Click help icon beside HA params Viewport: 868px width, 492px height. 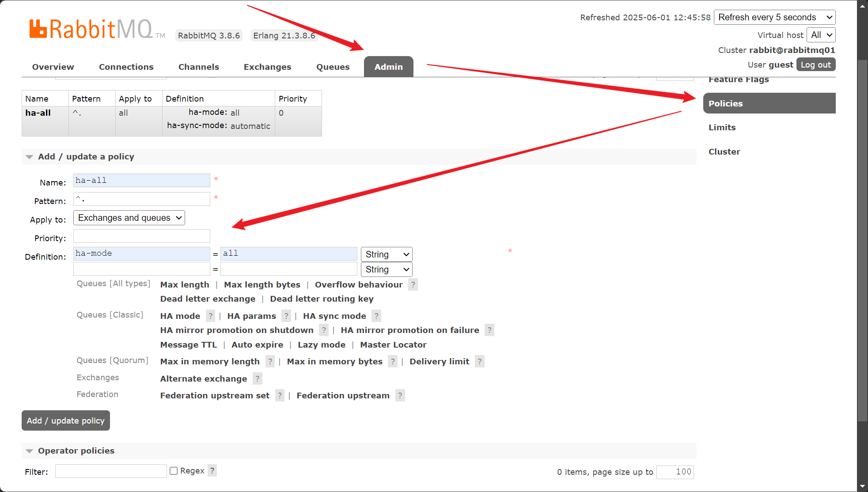286,316
